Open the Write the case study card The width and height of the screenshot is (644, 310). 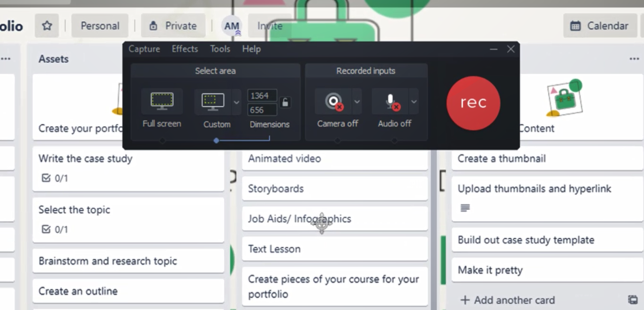[x=128, y=168]
